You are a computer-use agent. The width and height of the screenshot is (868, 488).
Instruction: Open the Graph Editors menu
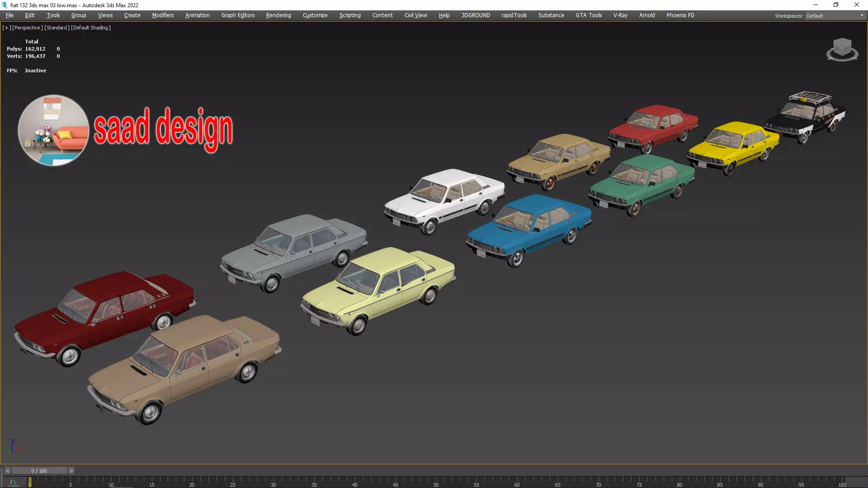pyautogui.click(x=238, y=15)
